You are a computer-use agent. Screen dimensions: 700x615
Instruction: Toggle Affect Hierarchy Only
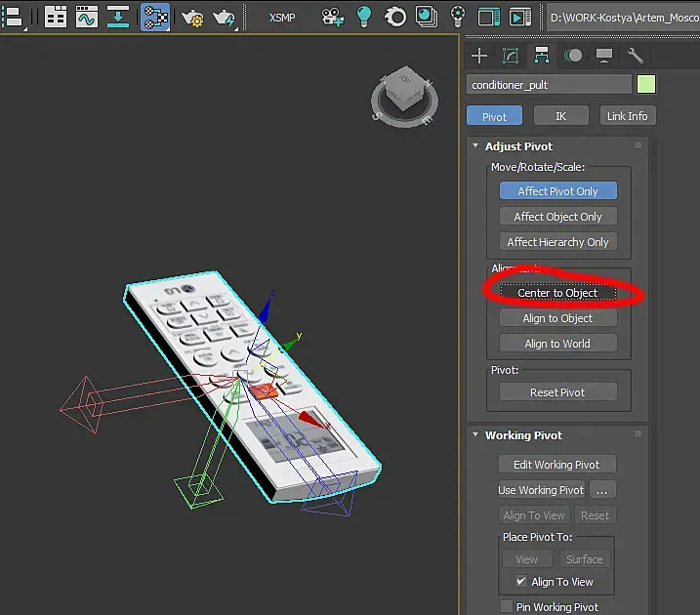[x=558, y=242]
